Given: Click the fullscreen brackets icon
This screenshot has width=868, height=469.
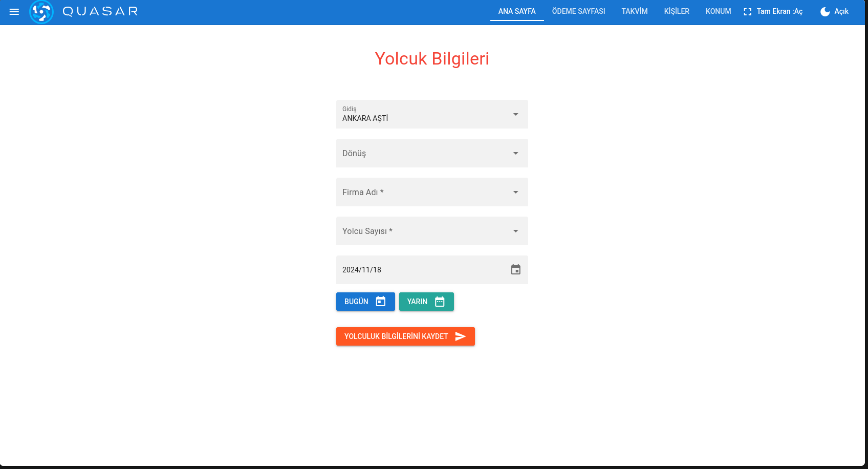Looking at the screenshot, I should point(748,12).
